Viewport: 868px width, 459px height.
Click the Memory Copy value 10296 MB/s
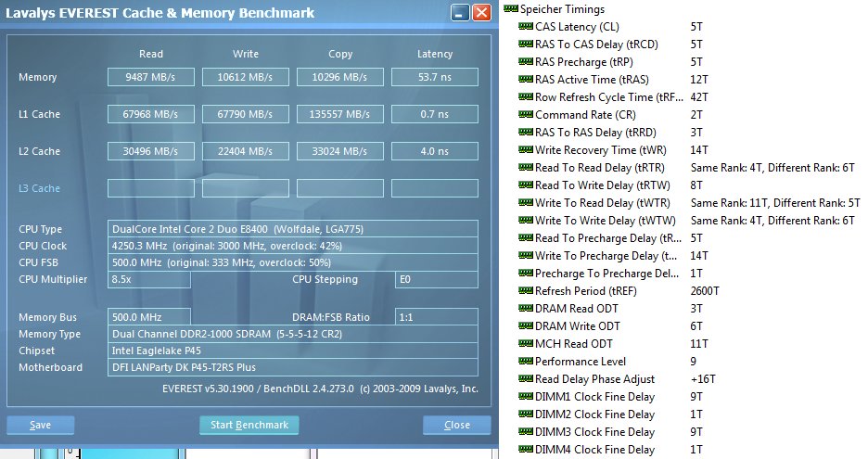(340, 77)
